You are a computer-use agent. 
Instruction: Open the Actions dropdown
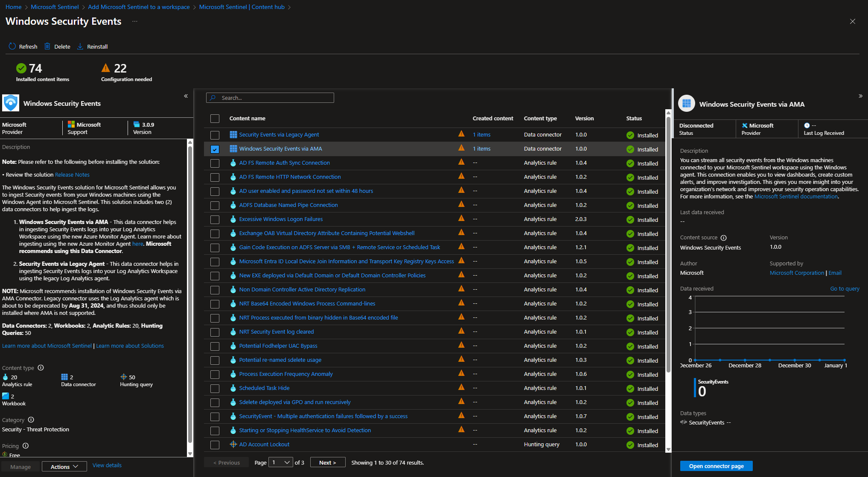click(x=64, y=467)
